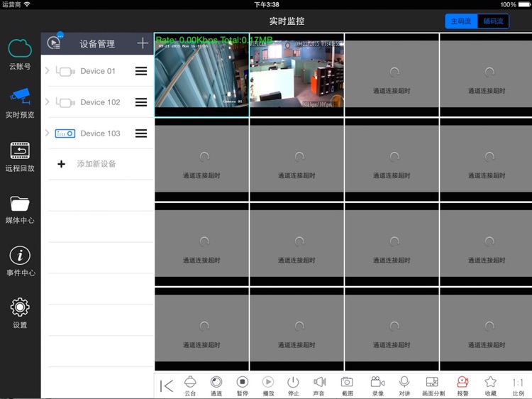
Task: Click the 设备管理 panel title
Action: (x=97, y=43)
